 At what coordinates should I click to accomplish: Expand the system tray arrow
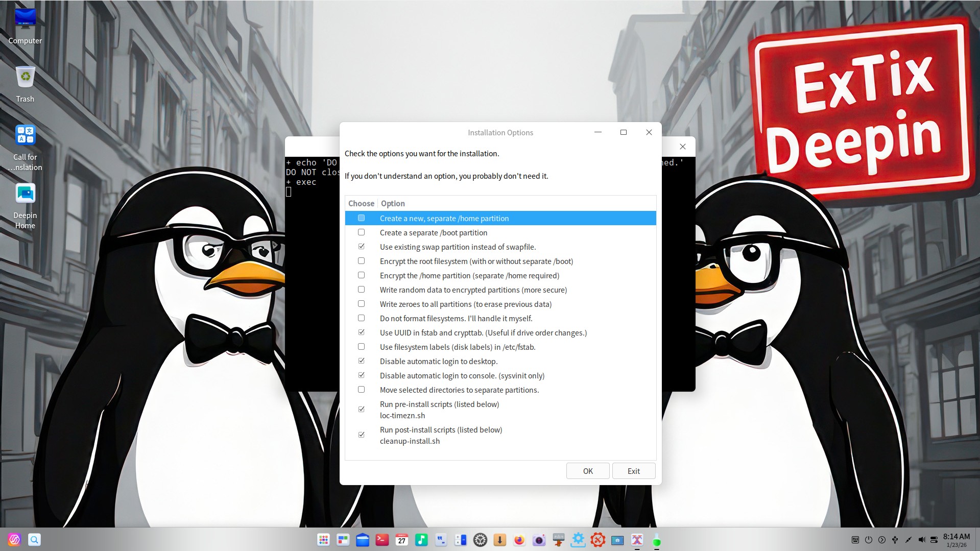pos(882,540)
